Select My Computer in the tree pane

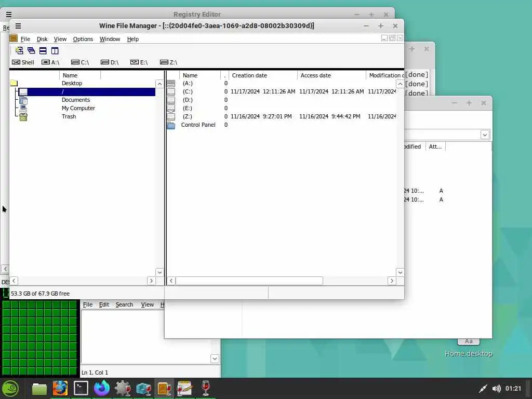coord(78,108)
